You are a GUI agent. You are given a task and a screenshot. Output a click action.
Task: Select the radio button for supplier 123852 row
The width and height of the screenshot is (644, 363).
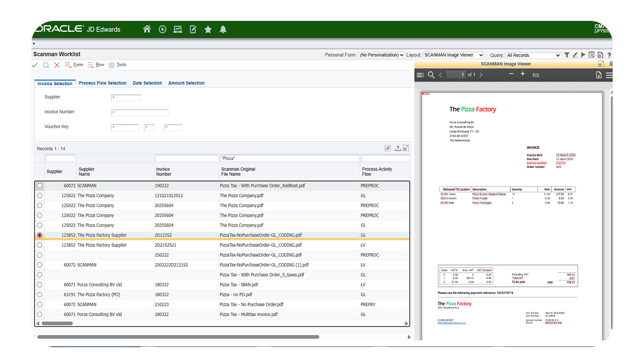pyautogui.click(x=39, y=235)
